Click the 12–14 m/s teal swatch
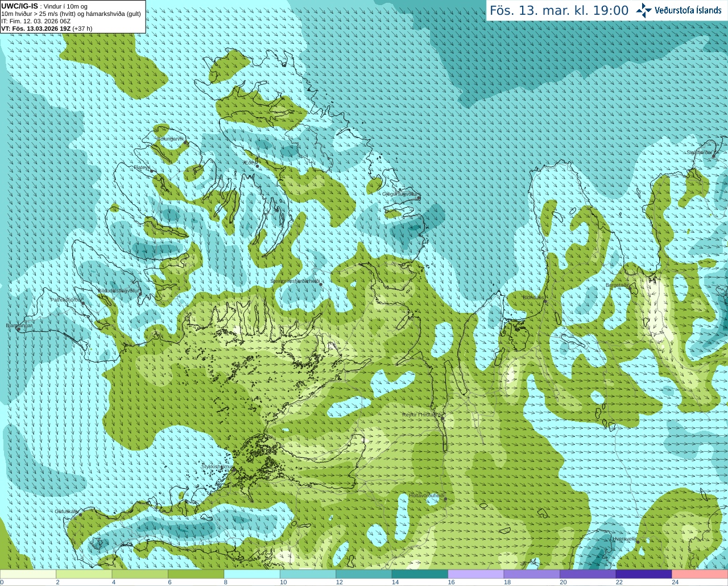The height and width of the screenshot is (586, 728). point(364,574)
